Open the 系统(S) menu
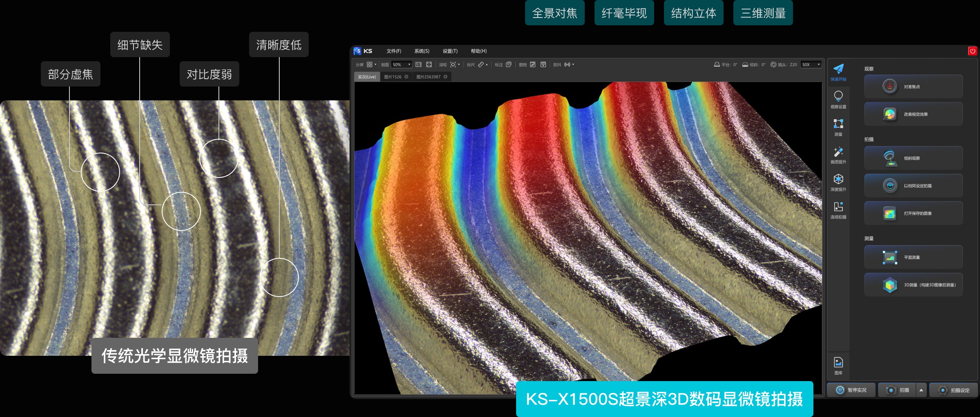 pos(422,51)
